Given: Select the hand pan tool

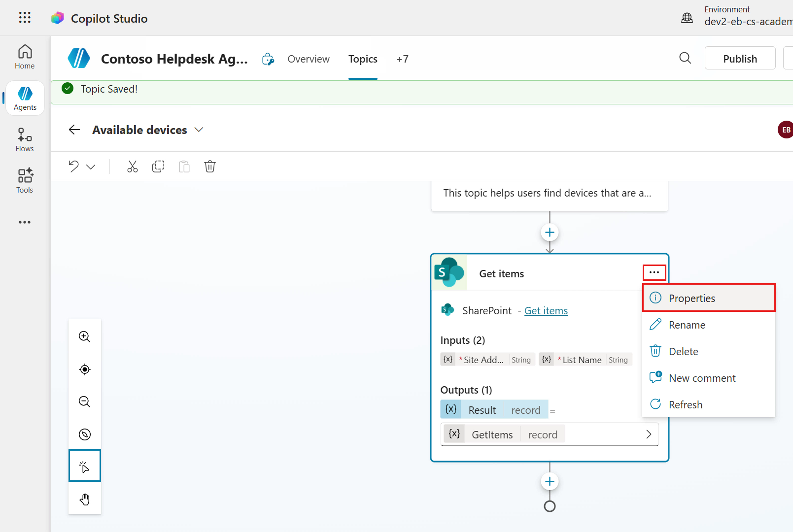Looking at the screenshot, I should (85, 499).
